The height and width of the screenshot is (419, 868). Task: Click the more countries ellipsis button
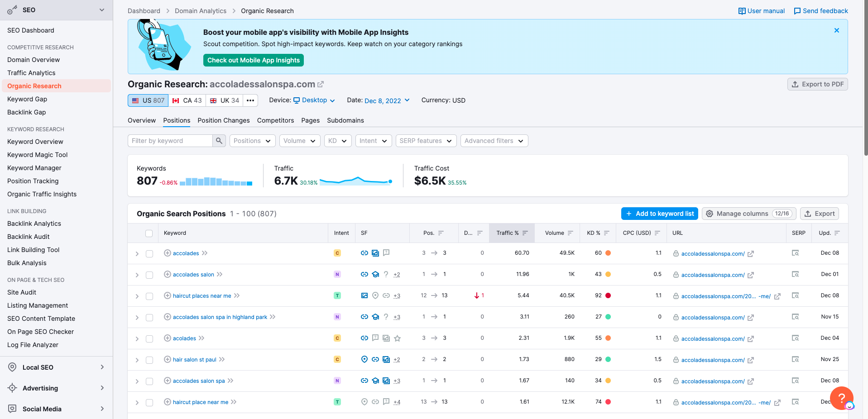[x=250, y=100]
